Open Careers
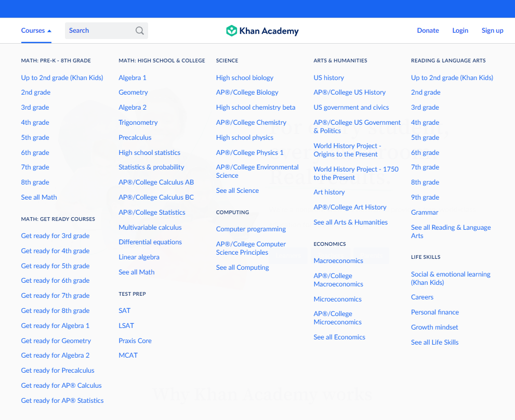 (x=422, y=297)
